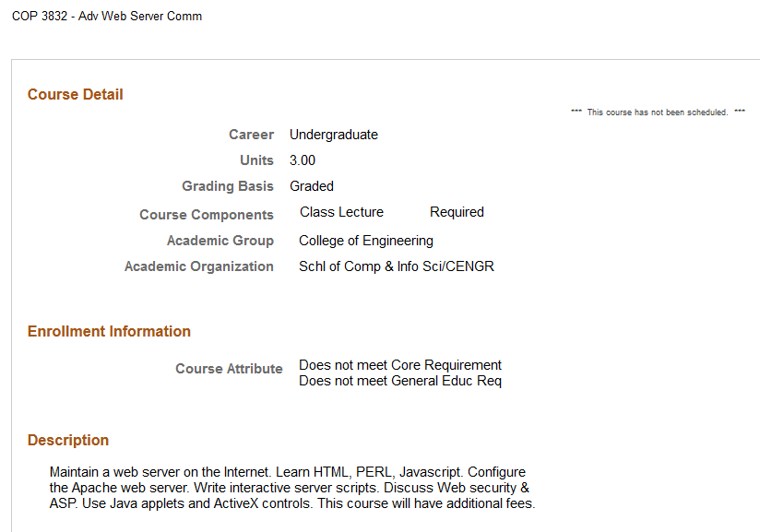Click the Class Lecture component text
The height and width of the screenshot is (532, 760).
(x=341, y=212)
